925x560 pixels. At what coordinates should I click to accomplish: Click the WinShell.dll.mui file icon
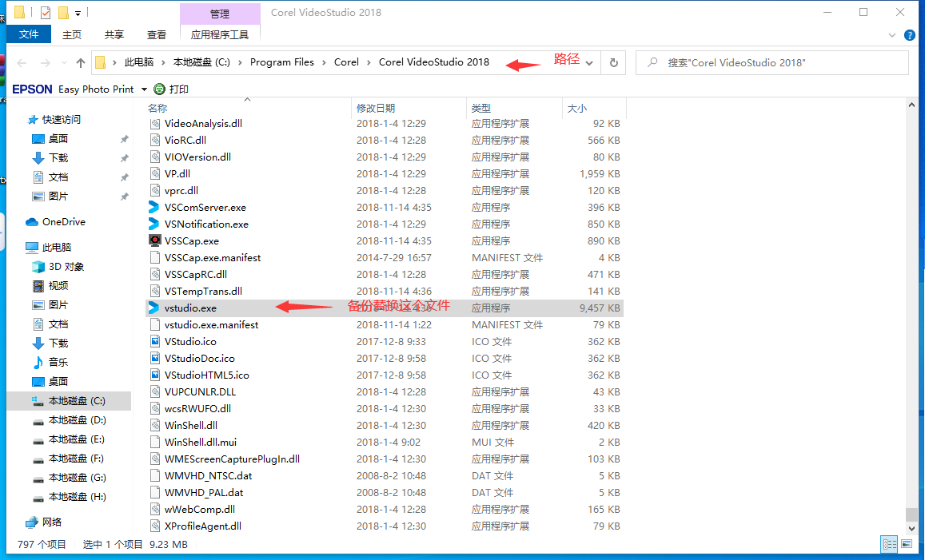tap(154, 442)
